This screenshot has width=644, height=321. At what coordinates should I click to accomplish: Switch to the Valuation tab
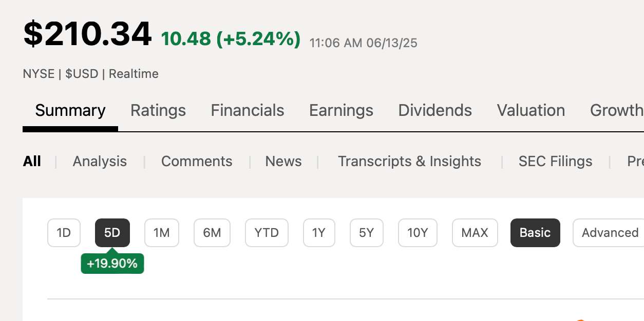531,111
